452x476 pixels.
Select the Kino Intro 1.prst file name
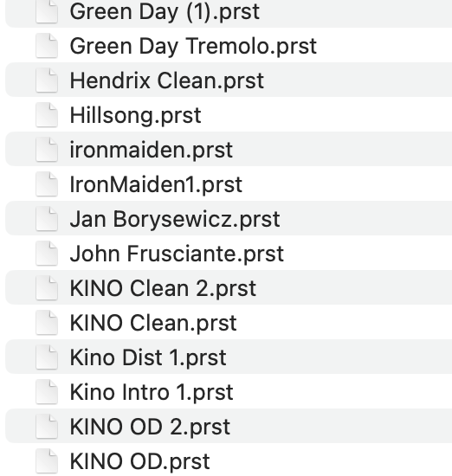(x=152, y=392)
